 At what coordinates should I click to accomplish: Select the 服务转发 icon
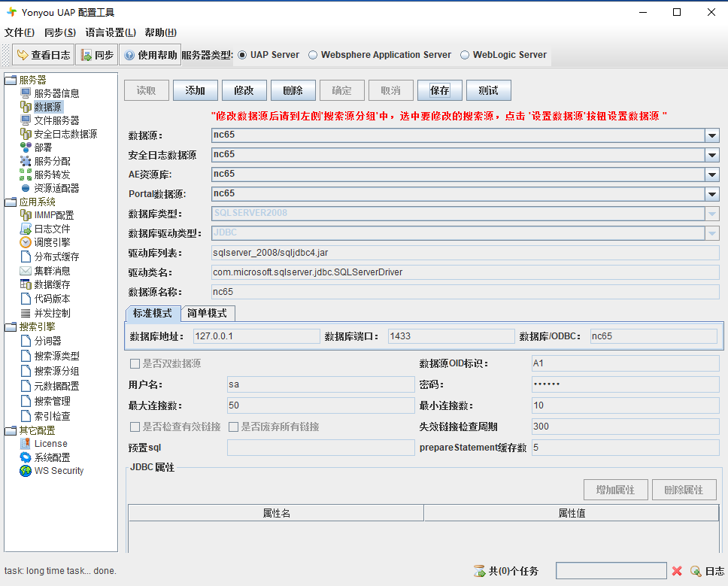tap(26, 175)
